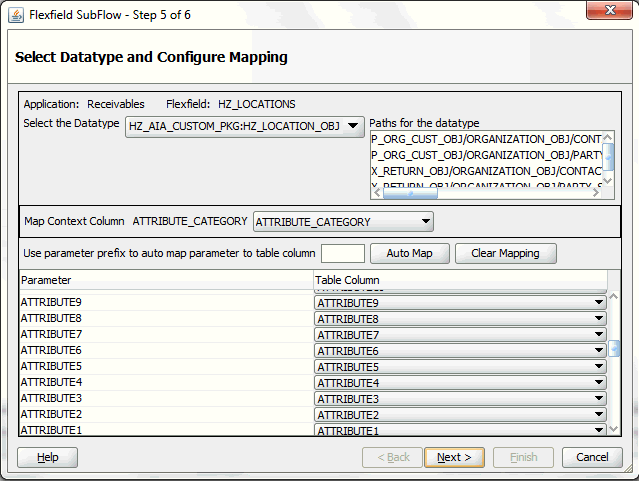639x481 pixels.
Task: Open Help for this wizard step
Action: tap(47, 457)
